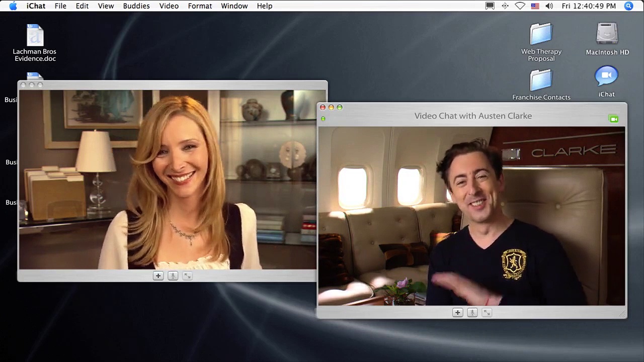Open the Buddies menu
The width and height of the screenshot is (644, 362).
pos(136,6)
